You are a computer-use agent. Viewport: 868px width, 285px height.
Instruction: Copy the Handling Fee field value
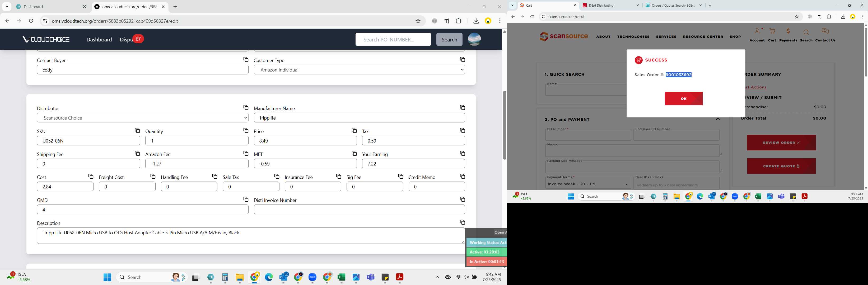[x=215, y=176]
